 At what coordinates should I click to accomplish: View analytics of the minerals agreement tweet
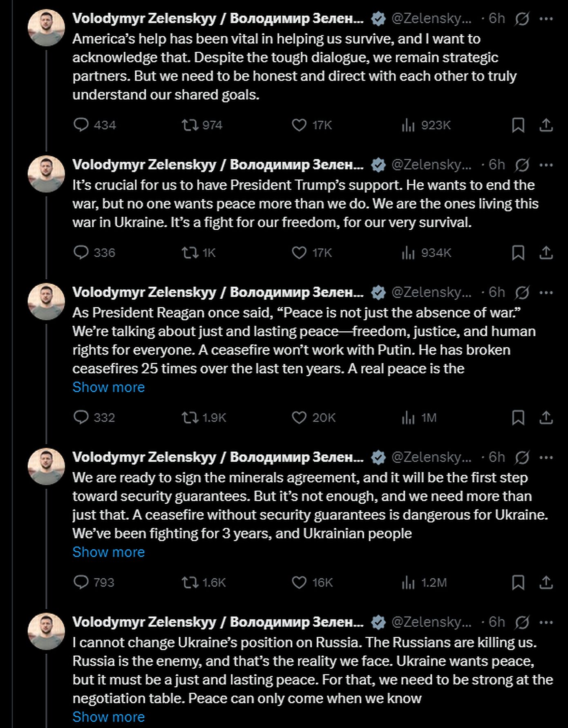point(408,582)
